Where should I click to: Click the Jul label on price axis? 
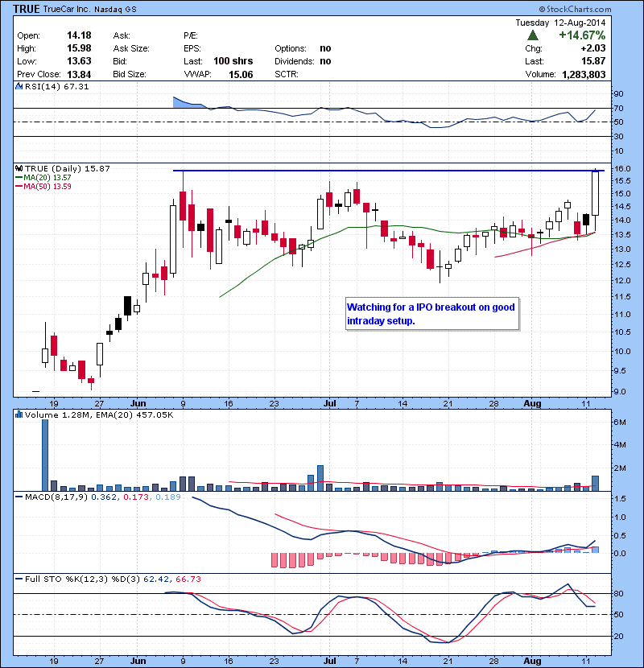(x=330, y=403)
